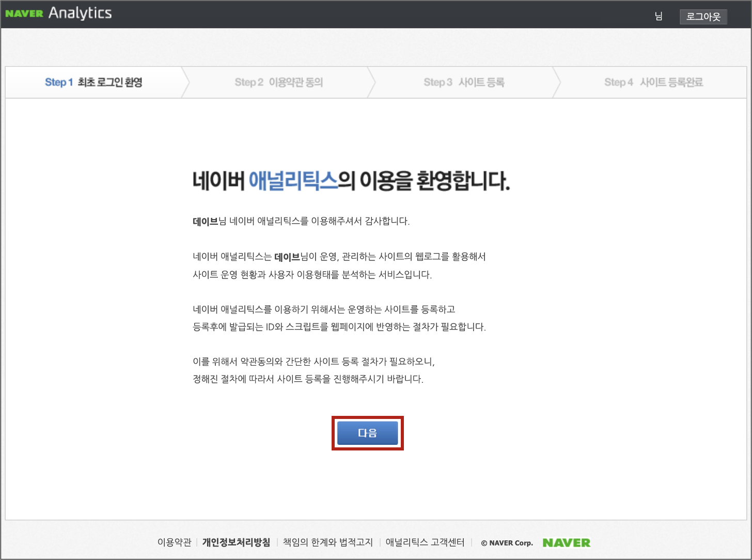752x560 pixels.
Task: Click the 님 username label in header
Action: (659, 17)
